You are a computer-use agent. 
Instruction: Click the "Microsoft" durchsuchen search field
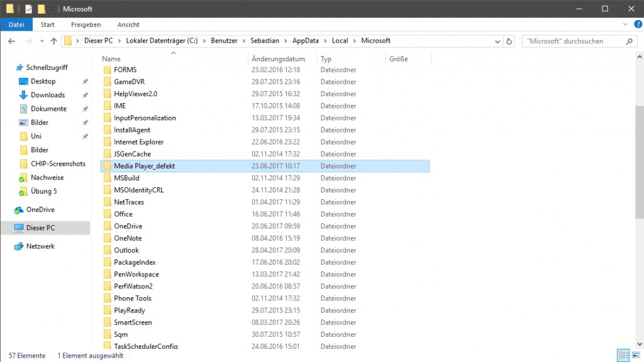coord(572,41)
